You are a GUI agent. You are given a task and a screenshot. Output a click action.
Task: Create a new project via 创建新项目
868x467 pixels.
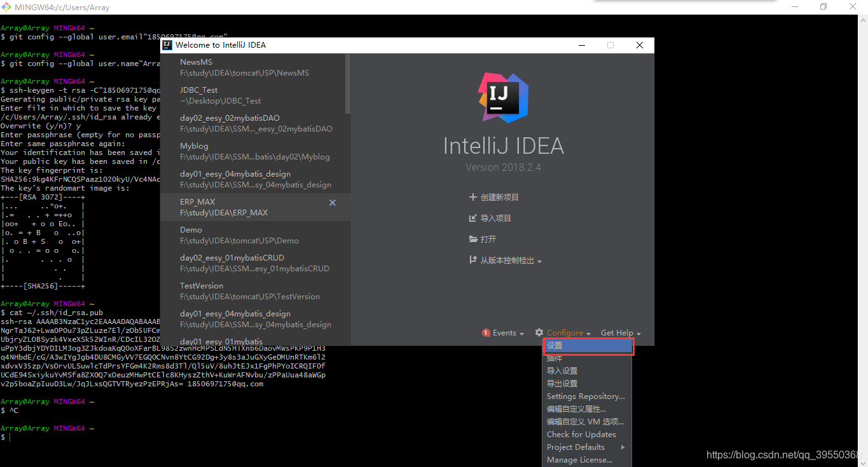493,197
